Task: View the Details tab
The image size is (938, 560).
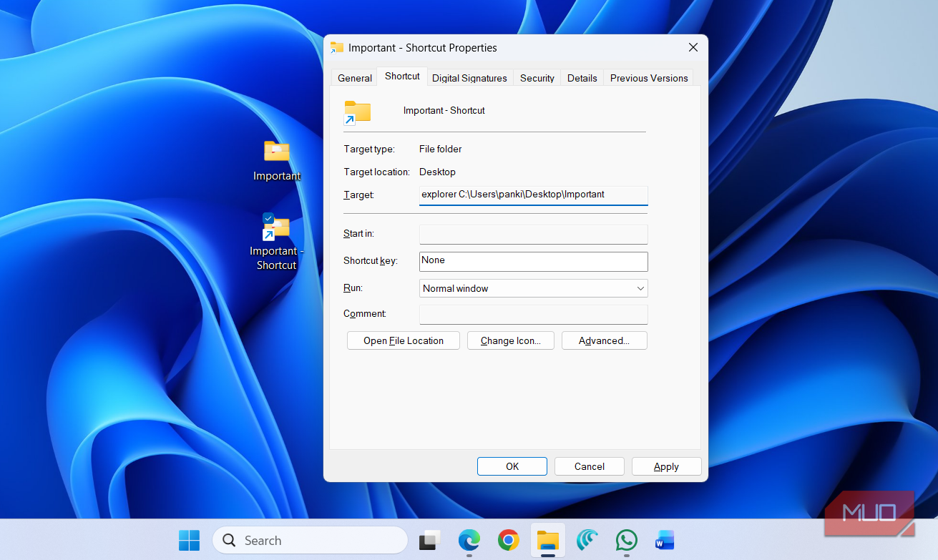Action: [582, 78]
